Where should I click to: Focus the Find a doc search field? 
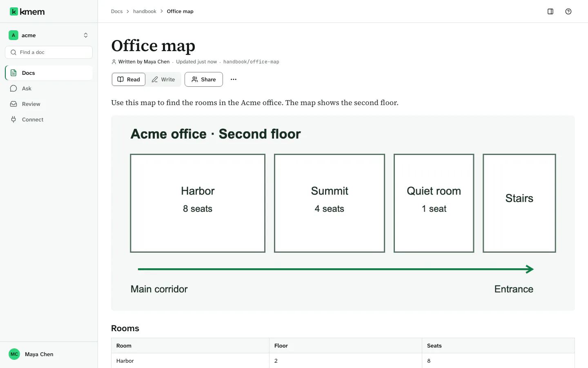[x=49, y=52]
